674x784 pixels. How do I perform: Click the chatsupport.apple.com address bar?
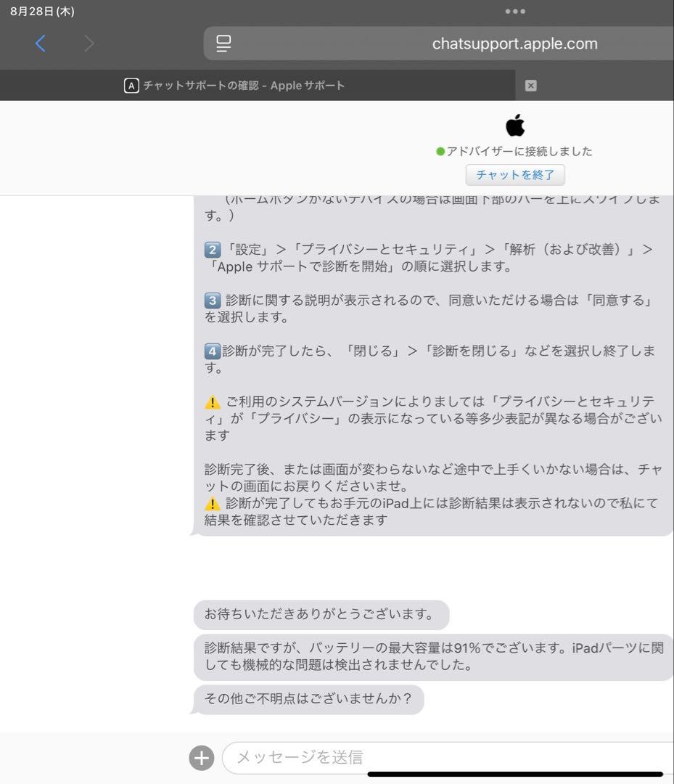pyautogui.click(x=515, y=44)
